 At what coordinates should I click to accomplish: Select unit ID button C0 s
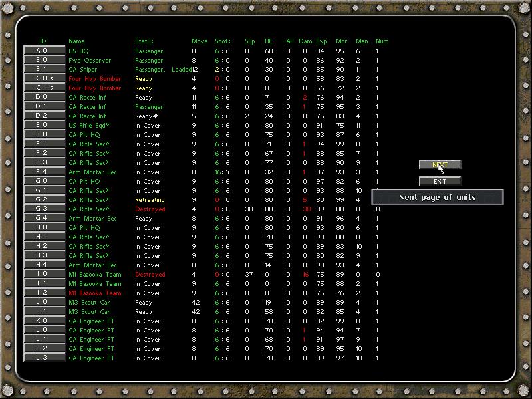45,78
